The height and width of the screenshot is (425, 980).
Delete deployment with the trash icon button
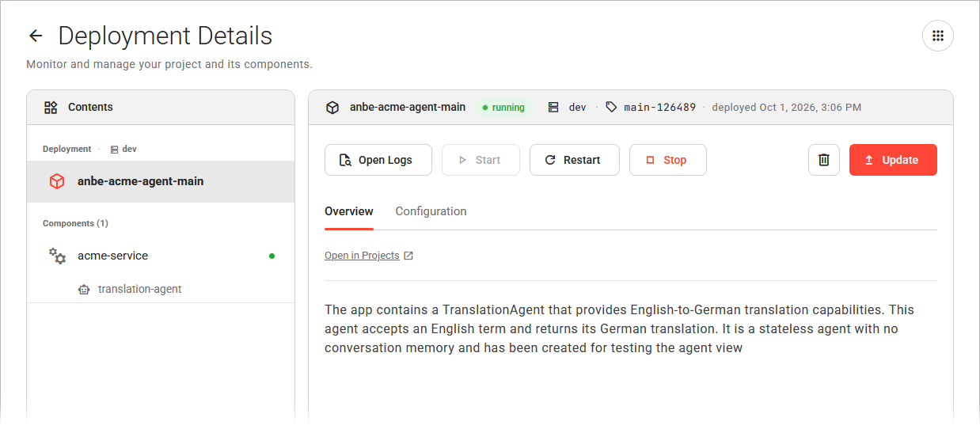[x=824, y=160]
